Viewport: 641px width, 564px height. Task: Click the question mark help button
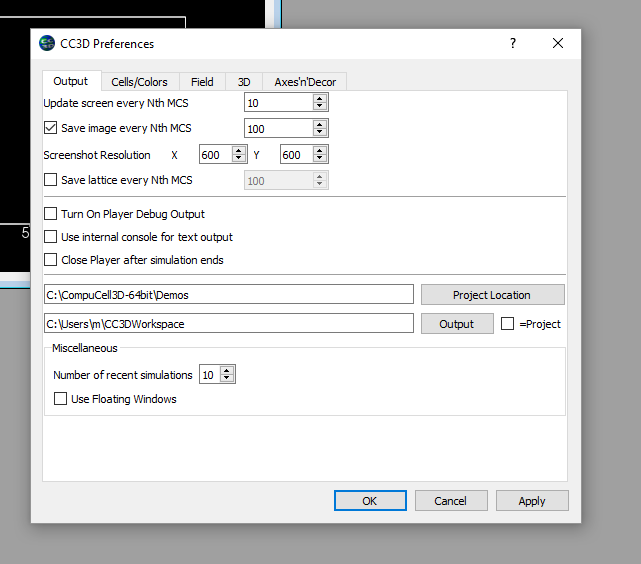tap(513, 43)
